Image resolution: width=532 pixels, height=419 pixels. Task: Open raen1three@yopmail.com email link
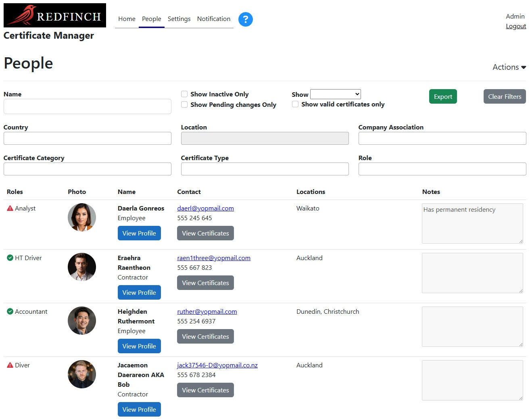[x=213, y=258]
